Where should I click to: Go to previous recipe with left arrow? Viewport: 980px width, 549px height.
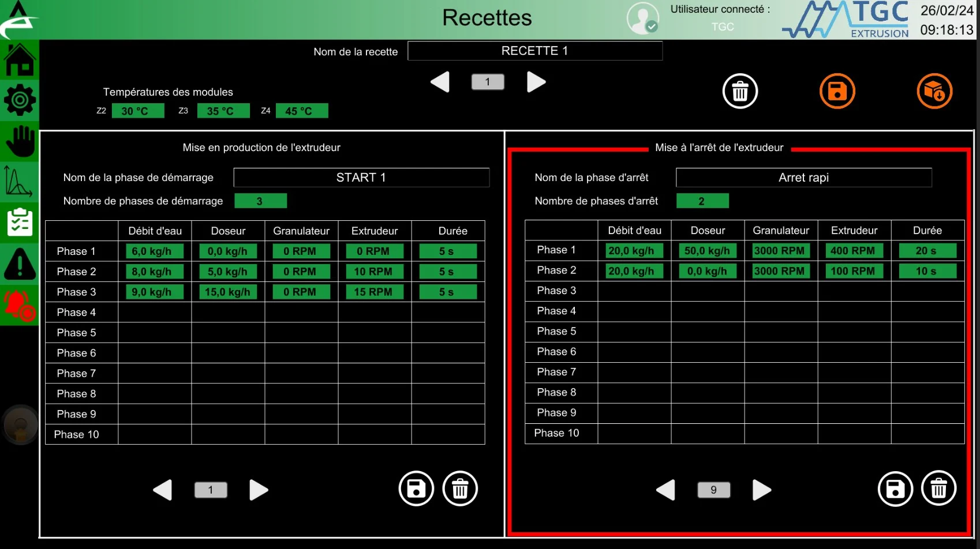coord(440,82)
